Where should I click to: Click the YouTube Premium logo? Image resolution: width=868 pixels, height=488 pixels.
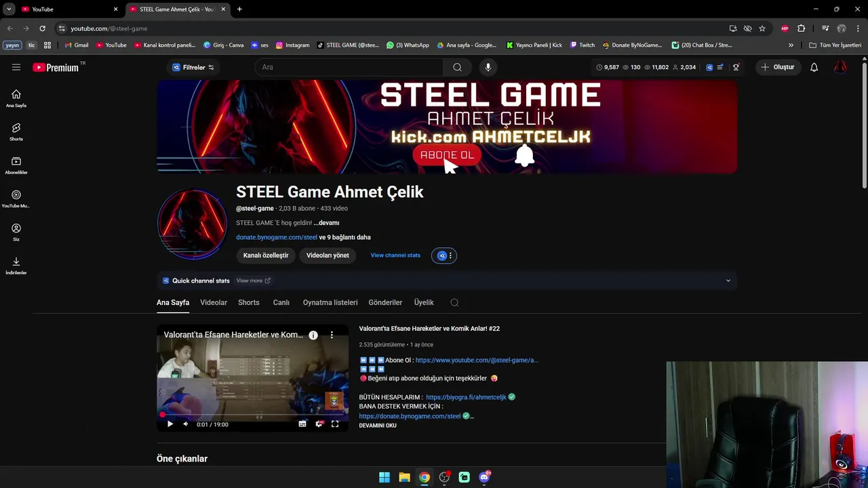point(56,67)
